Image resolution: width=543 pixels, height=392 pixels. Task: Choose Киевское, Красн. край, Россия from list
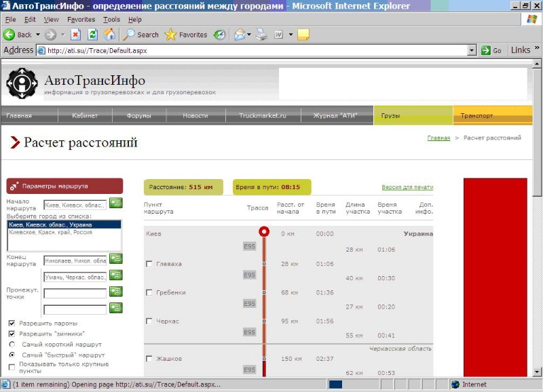[x=51, y=232]
